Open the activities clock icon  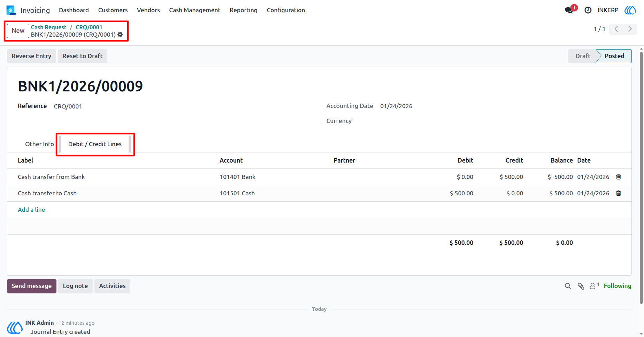click(588, 10)
